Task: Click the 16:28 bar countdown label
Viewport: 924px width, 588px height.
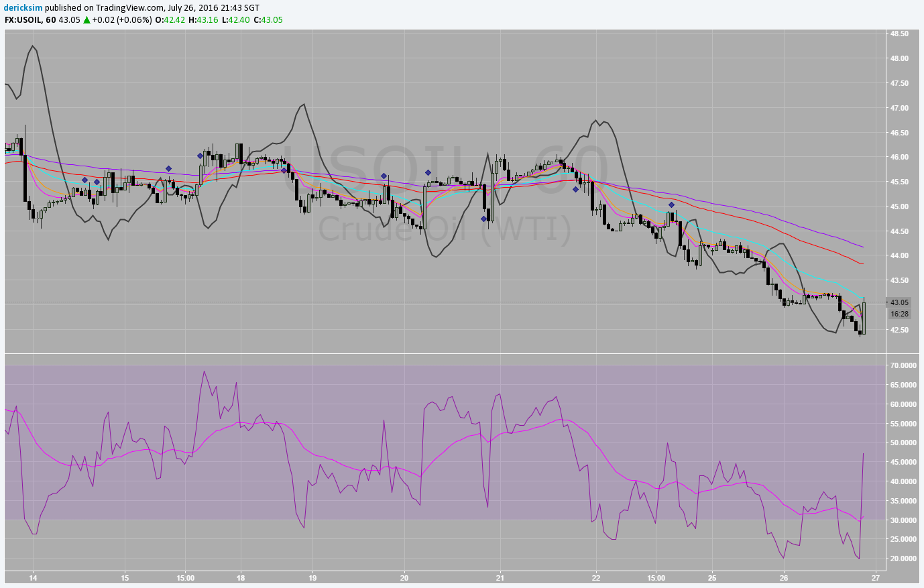Action: coord(899,314)
